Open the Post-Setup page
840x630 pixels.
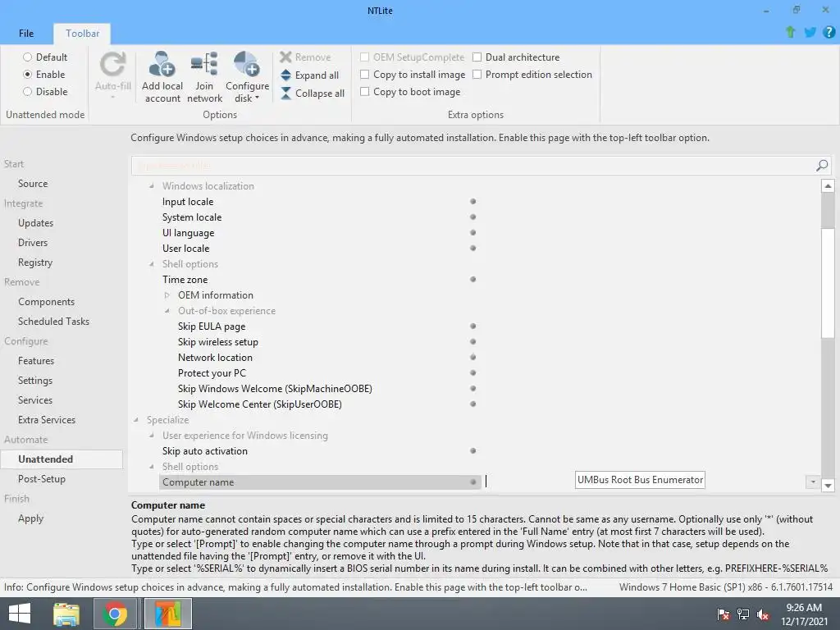42,479
